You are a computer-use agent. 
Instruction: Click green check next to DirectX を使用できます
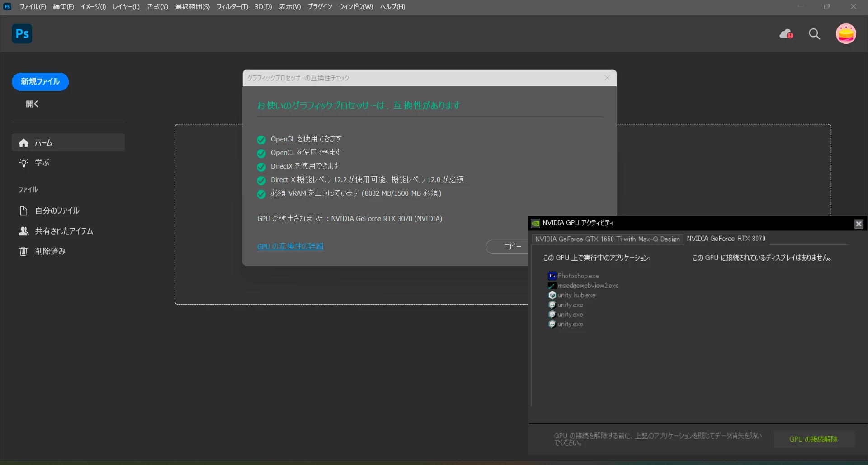click(x=261, y=167)
